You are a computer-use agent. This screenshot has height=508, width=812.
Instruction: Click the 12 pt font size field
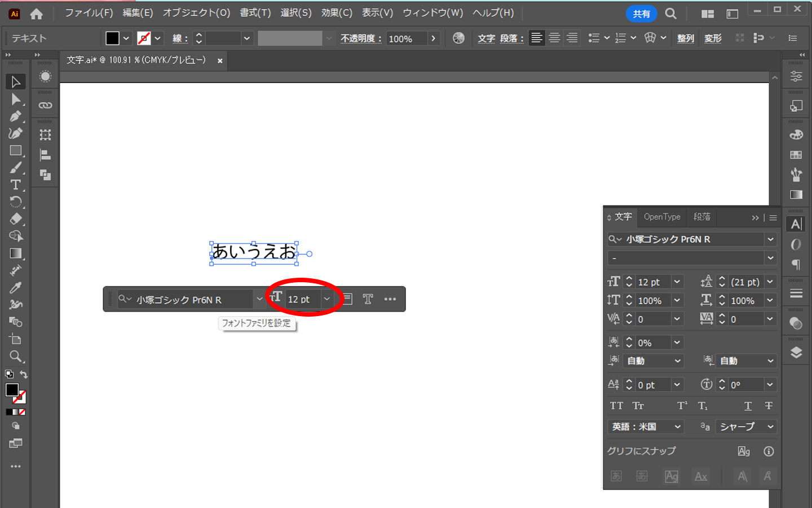click(x=302, y=299)
